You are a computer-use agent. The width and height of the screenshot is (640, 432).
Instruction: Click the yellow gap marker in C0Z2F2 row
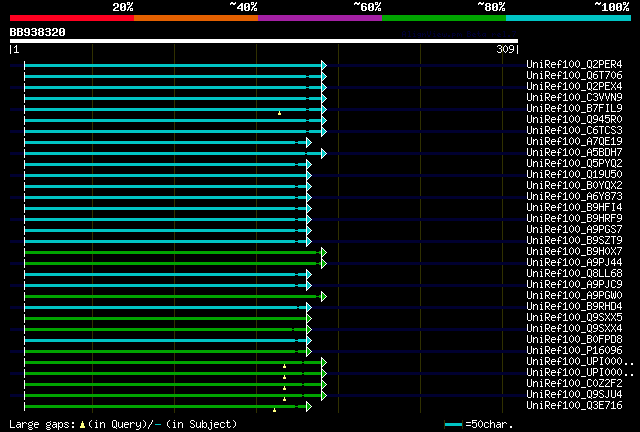pos(284,388)
